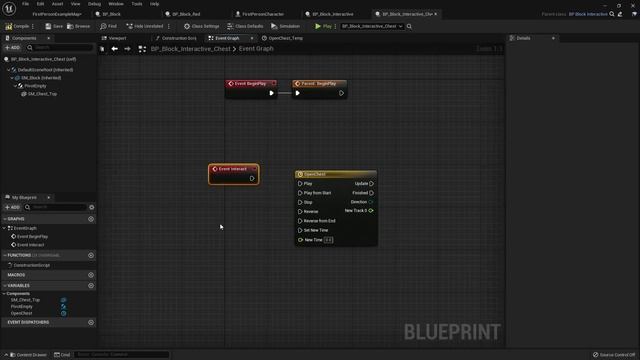The image size is (640, 360).
Task: Open the Edit menu
Action: (x=40, y=4)
